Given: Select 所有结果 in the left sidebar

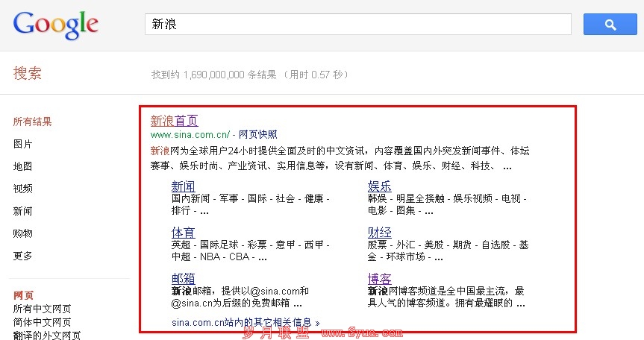Looking at the screenshot, I should coord(33,122).
